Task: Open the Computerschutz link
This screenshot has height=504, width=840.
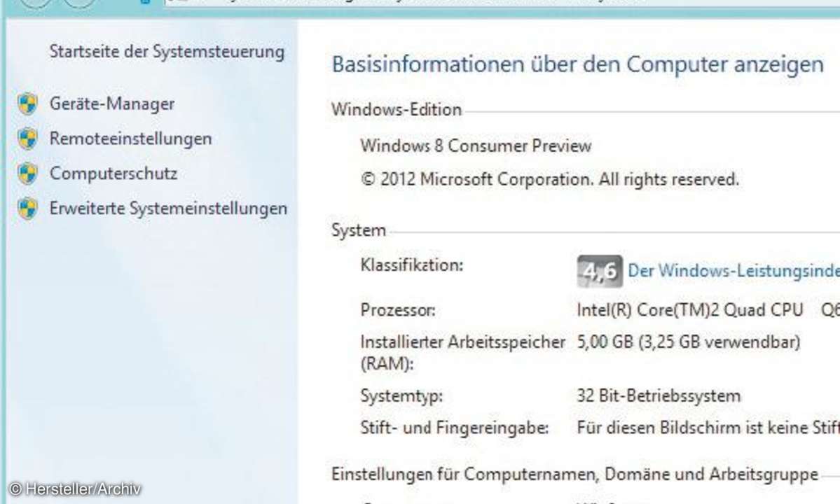Action: click(113, 174)
